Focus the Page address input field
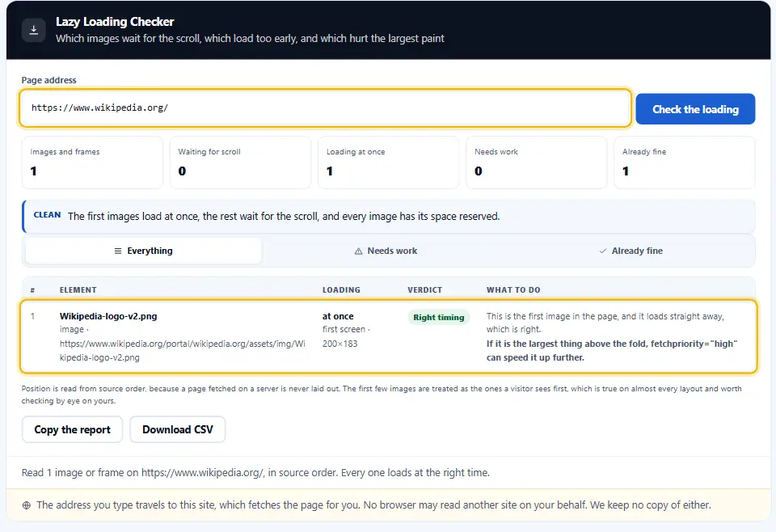The height and width of the screenshot is (532, 776). coord(325,108)
